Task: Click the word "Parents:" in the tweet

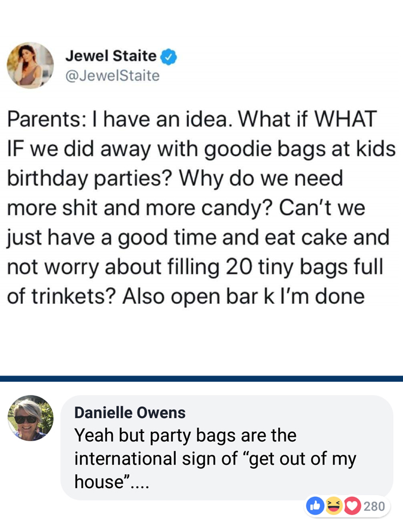Action: [45, 119]
